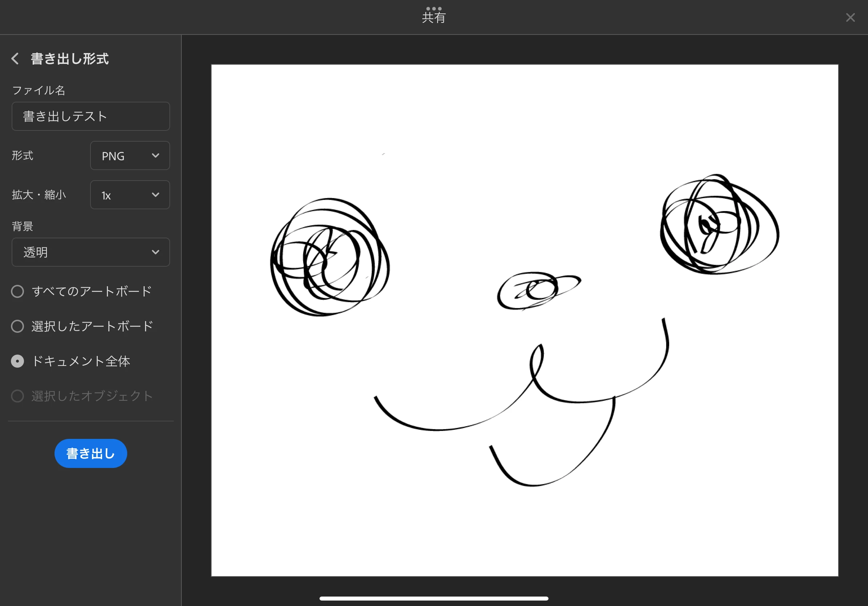Screen dimensions: 868x606
Task: Select 選択したアートボード radio option
Action: [17, 326]
